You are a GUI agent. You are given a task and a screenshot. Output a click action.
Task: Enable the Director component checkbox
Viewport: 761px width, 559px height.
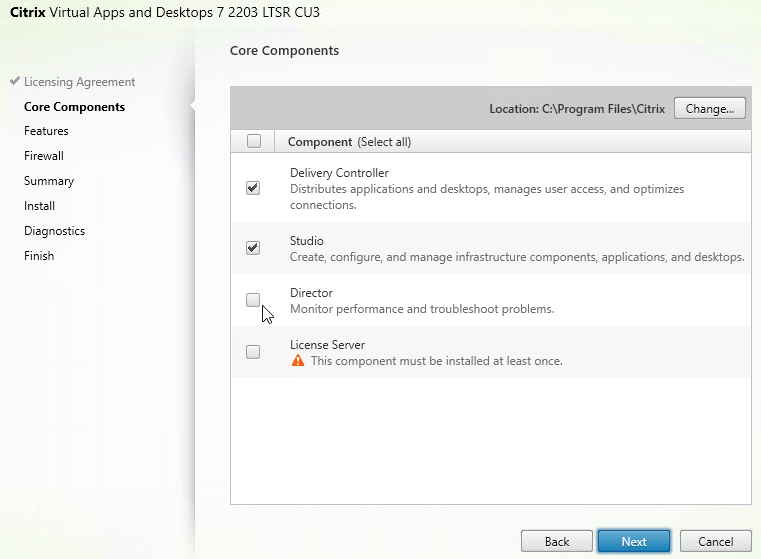253,300
